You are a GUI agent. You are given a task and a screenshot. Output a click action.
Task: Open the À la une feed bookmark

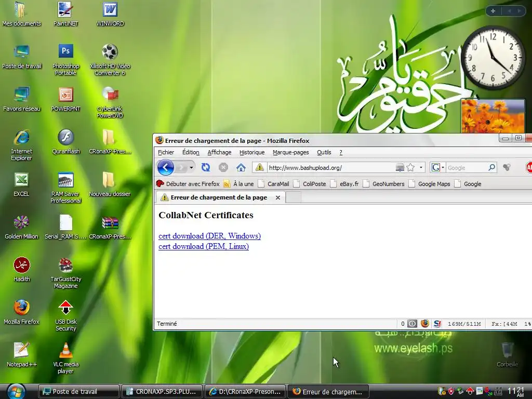pyautogui.click(x=239, y=184)
